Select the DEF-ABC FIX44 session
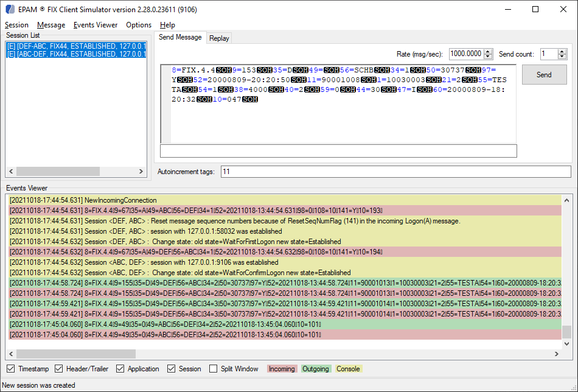The width and height of the screenshot is (578, 392). tap(76, 46)
